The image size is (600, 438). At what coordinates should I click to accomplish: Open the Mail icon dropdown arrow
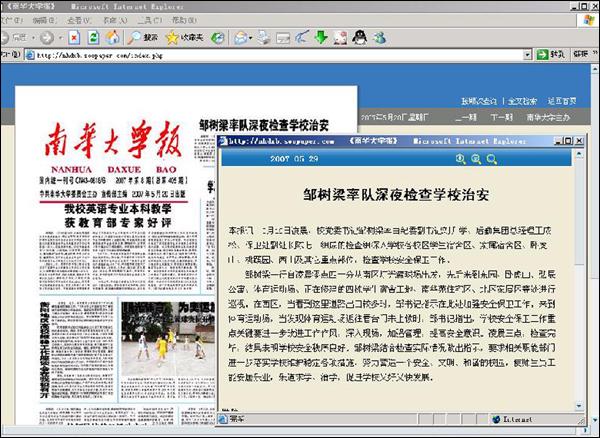[x=250, y=38]
